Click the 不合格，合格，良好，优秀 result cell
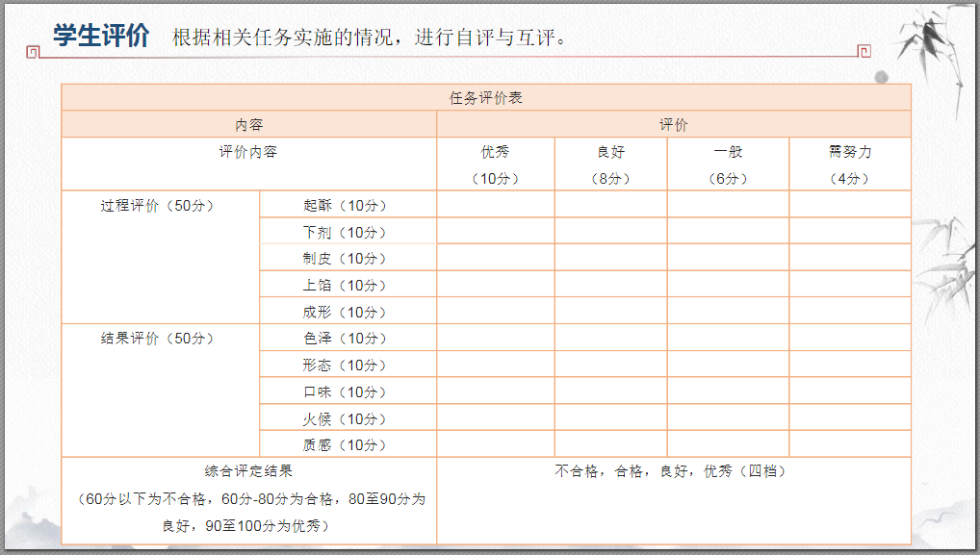Screen dimensions: 980x555 674,500
